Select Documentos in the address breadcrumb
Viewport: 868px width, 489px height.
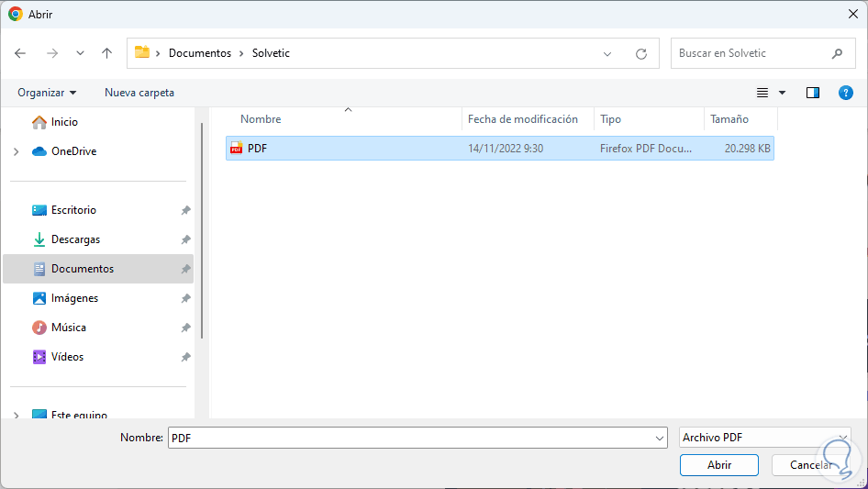coord(200,53)
